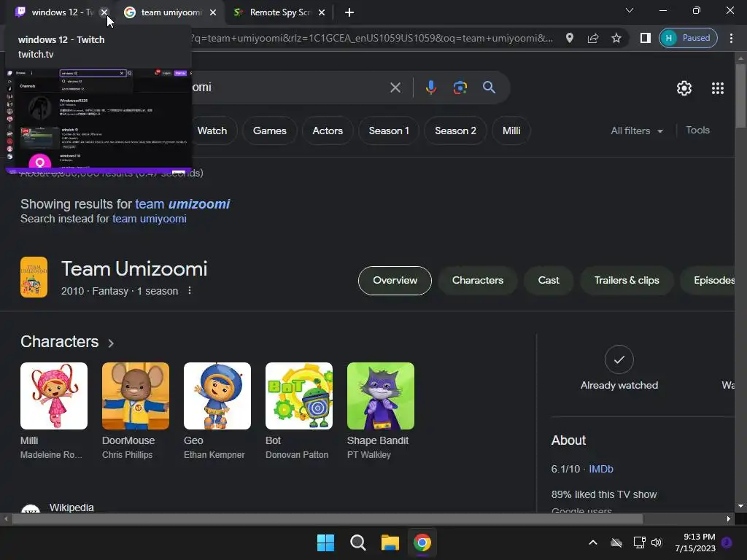Select the Characters tab chip
747x560 pixels.
click(477, 281)
